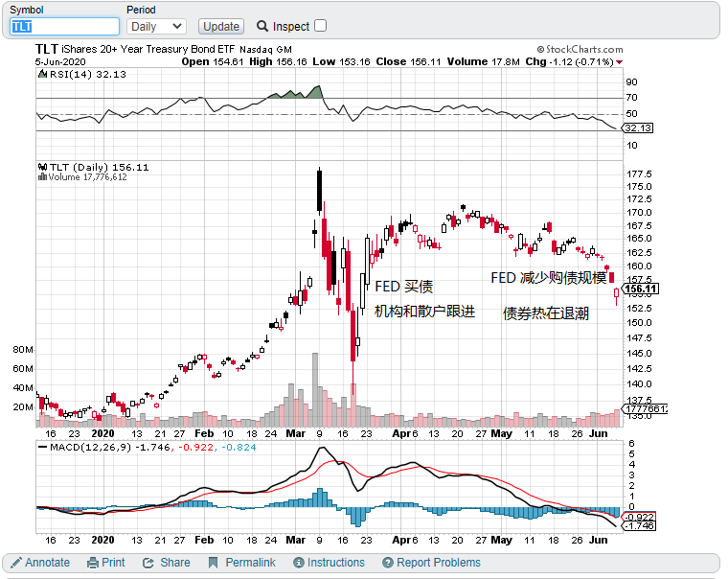Click the 'Mar' label on the price chart axis

click(296, 433)
